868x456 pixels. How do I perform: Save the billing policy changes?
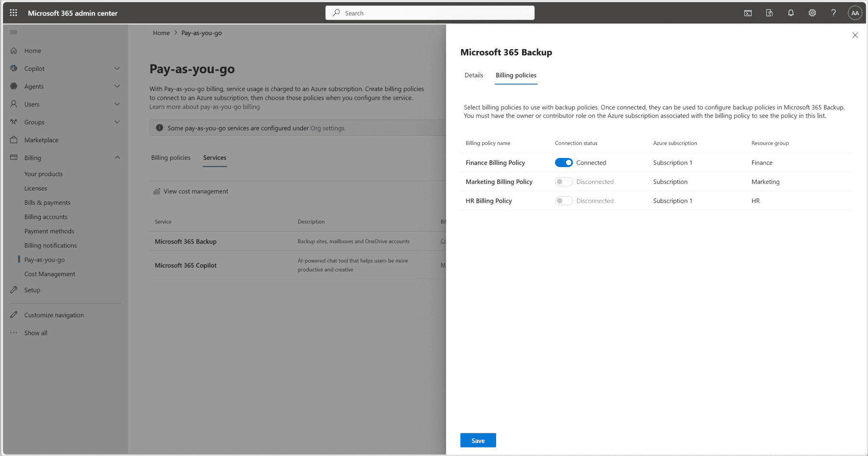click(x=478, y=440)
